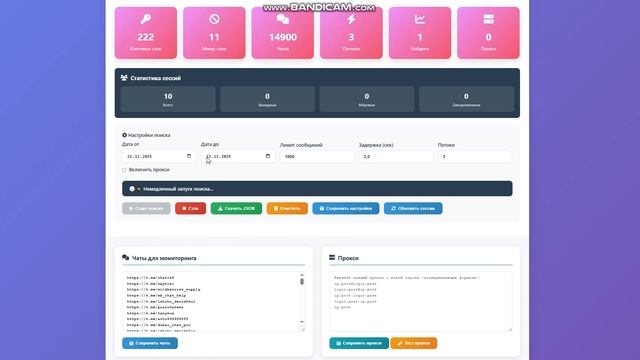Image resolution: width=640 pixels, height=360 pixels.
Task: Click the users icon beside Статистика сессий
Action: [124, 78]
